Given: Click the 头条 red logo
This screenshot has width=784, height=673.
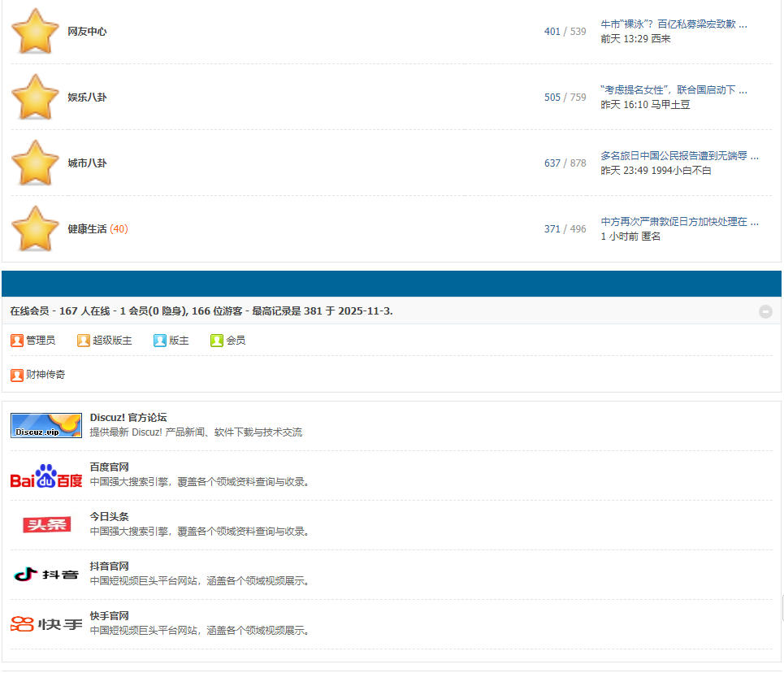Looking at the screenshot, I should (46, 524).
